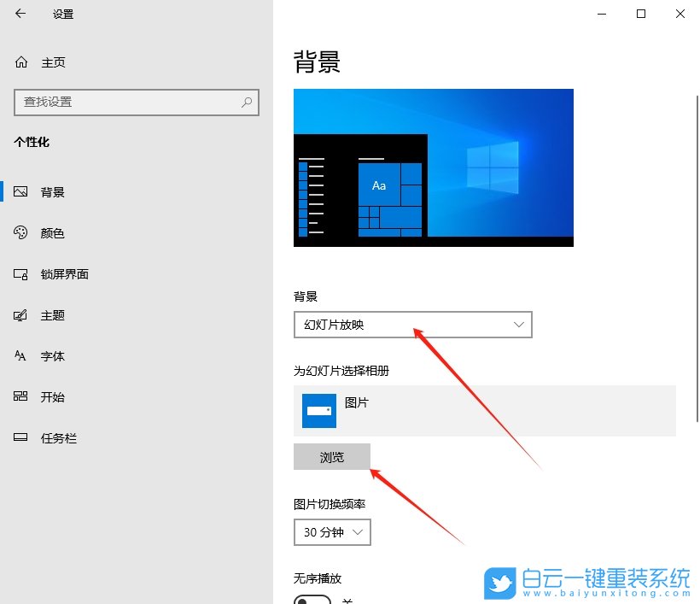Click the back arrow
The height and width of the screenshot is (604, 700).
20,14
